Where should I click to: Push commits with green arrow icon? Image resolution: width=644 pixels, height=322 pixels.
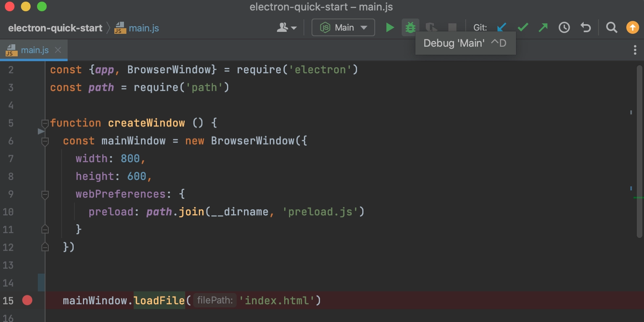pos(543,27)
